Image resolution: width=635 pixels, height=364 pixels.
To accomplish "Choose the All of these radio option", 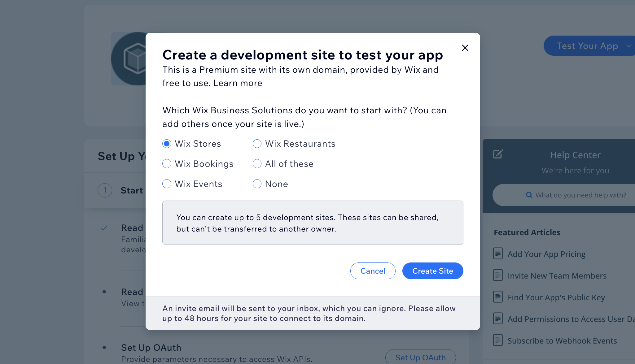I will click(x=257, y=164).
